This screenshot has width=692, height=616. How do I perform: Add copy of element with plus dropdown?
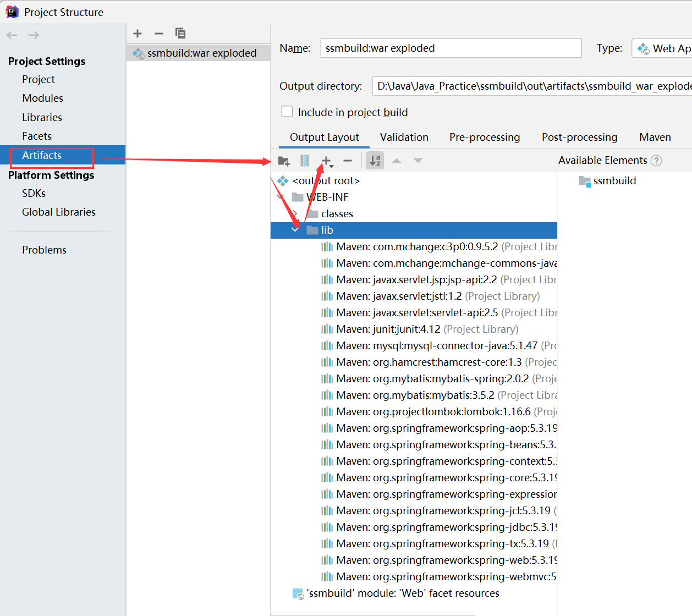(327, 161)
